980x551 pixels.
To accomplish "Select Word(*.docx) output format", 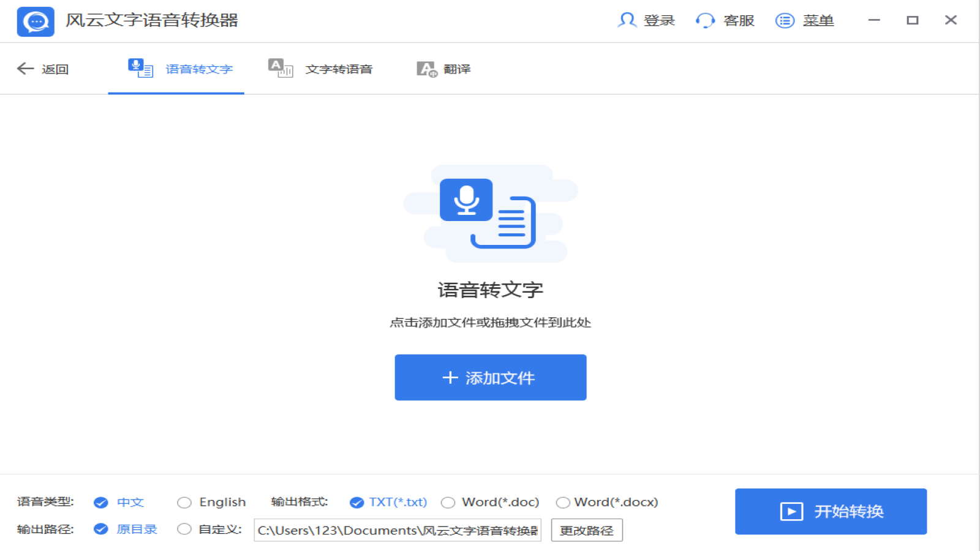I will pos(562,502).
